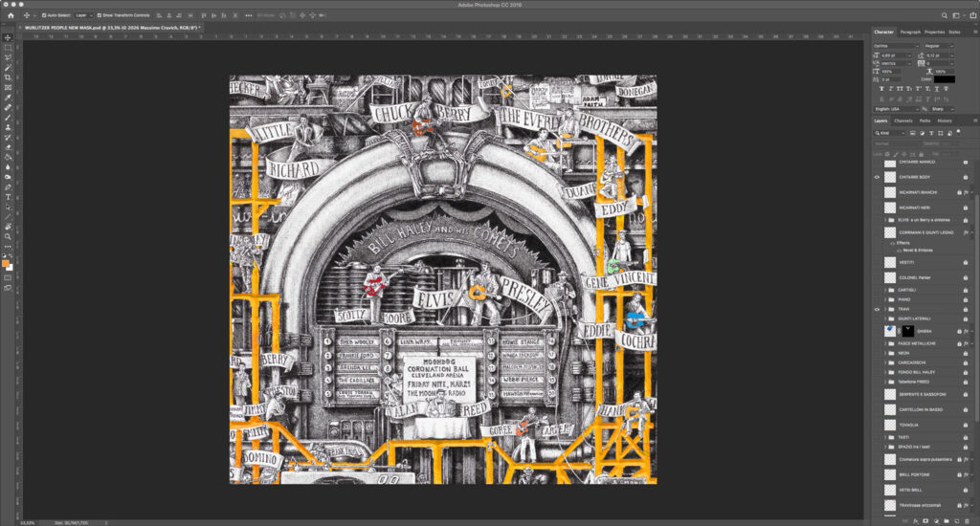Click the black text Color swatch in Character panel
Image resolution: width=980 pixels, height=526 pixels.
944,79
